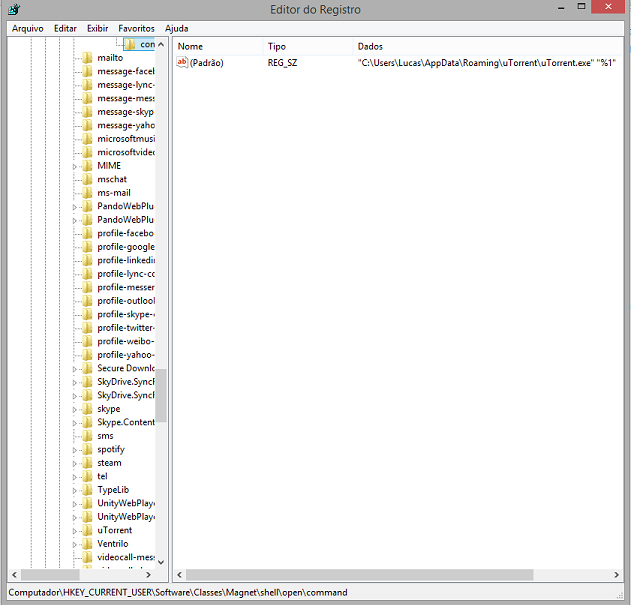This screenshot has height=605, width=631.
Task: Sort values by the Nome column header
Action: click(x=219, y=46)
